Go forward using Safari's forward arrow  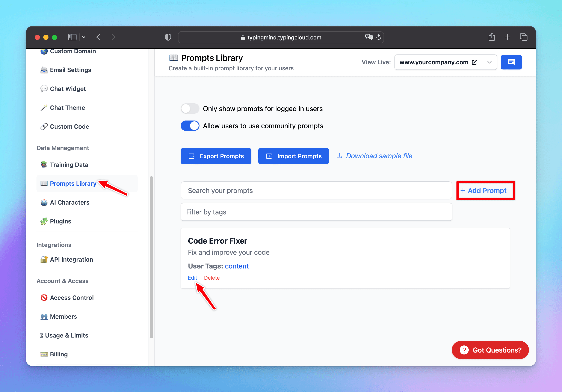(x=113, y=37)
